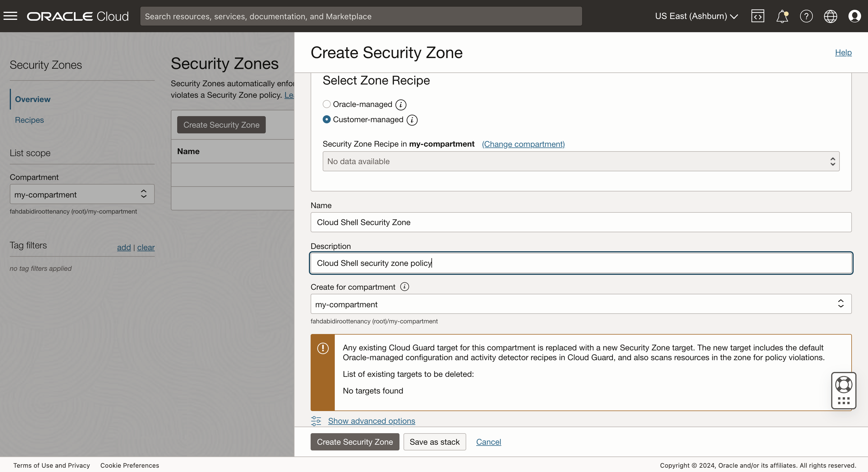Click the Show advanced options link
Viewport: 868px width, 472px height.
(371, 421)
